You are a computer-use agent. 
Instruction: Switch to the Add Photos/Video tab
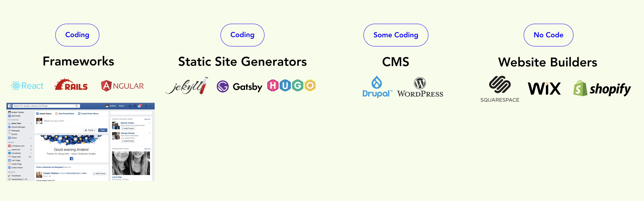(x=64, y=113)
